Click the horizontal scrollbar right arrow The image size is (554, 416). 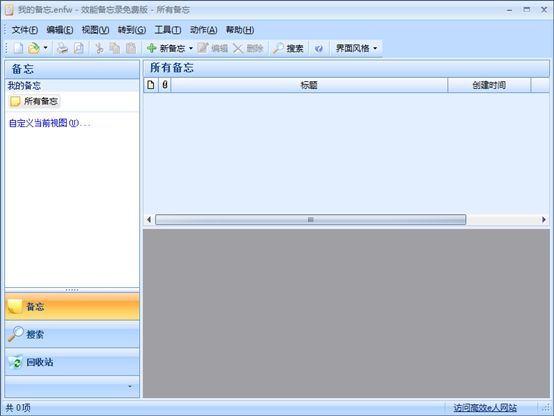544,220
